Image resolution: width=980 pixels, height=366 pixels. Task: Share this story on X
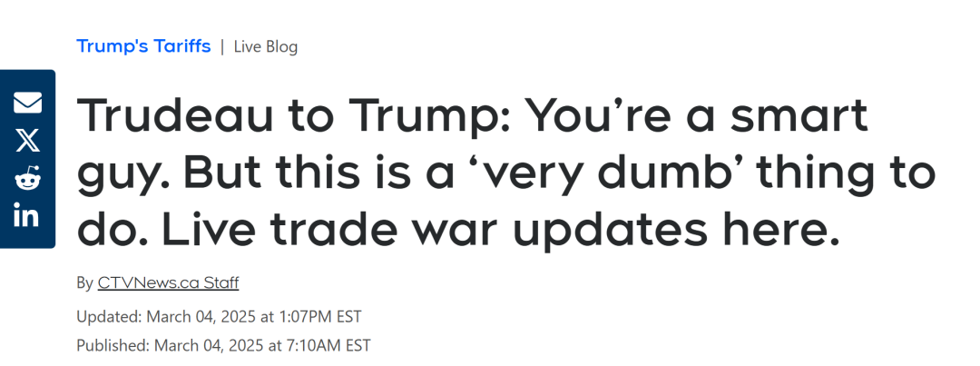tap(27, 140)
